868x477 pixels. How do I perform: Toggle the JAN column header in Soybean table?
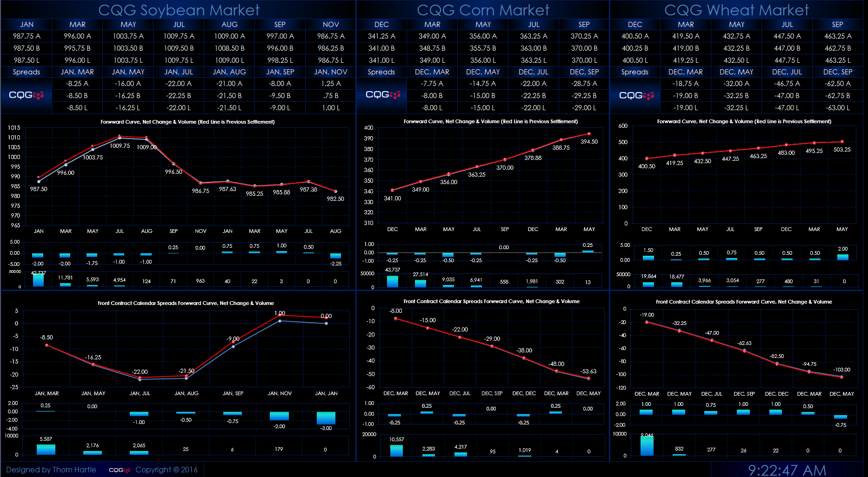[26, 24]
